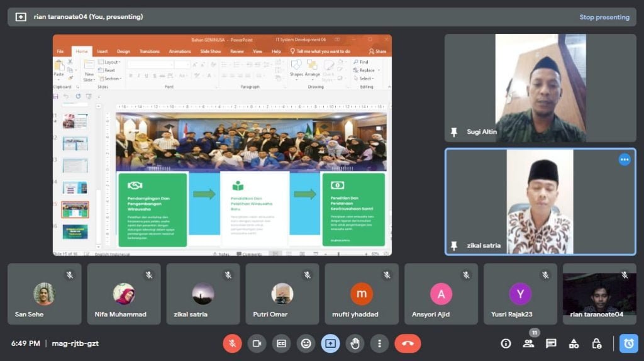This screenshot has height=361, width=644.
Task: Open meeting details info panel
Action: pos(506,343)
